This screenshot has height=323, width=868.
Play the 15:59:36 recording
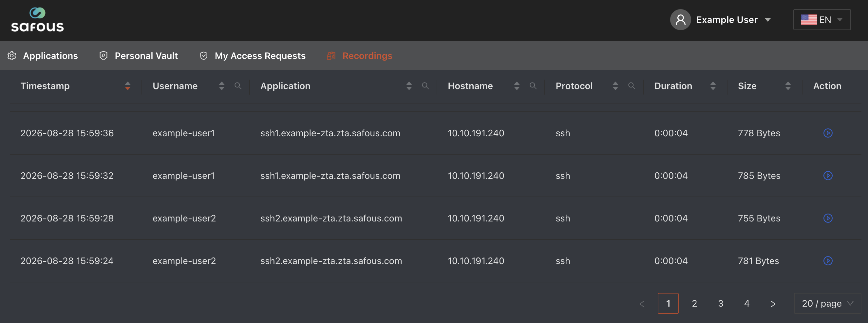click(x=828, y=133)
